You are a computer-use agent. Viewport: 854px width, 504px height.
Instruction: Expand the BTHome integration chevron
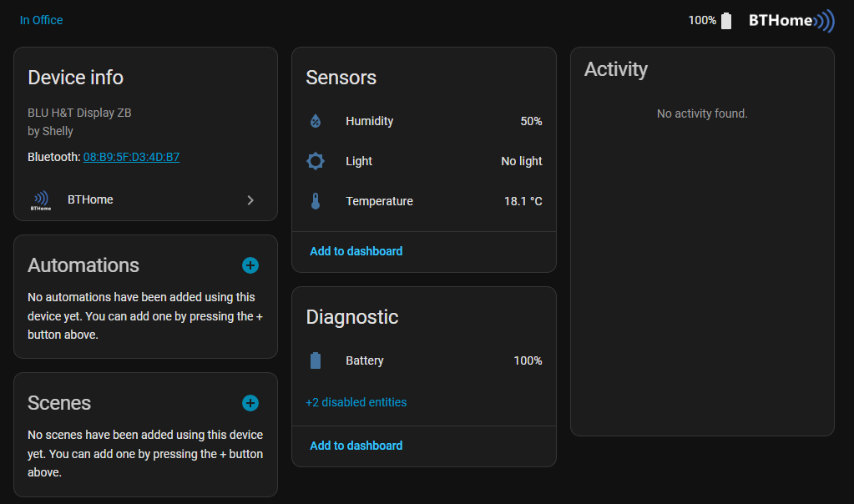(250, 200)
